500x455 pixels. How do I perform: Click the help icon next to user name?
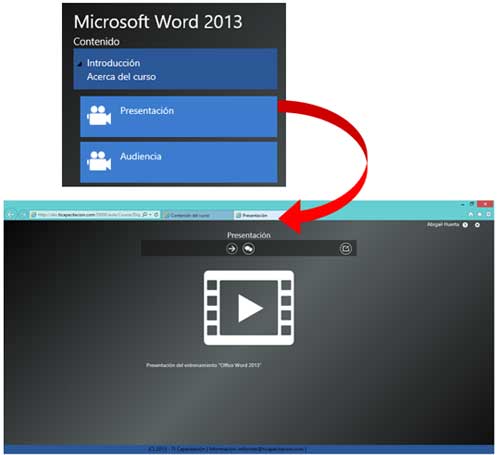click(x=465, y=225)
